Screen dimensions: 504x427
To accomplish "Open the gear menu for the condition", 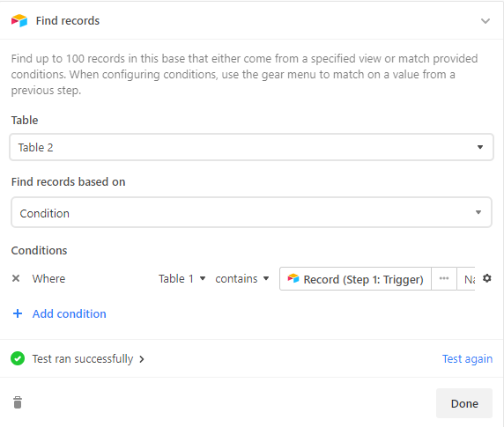I will pyautogui.click(x=487, y=278).
